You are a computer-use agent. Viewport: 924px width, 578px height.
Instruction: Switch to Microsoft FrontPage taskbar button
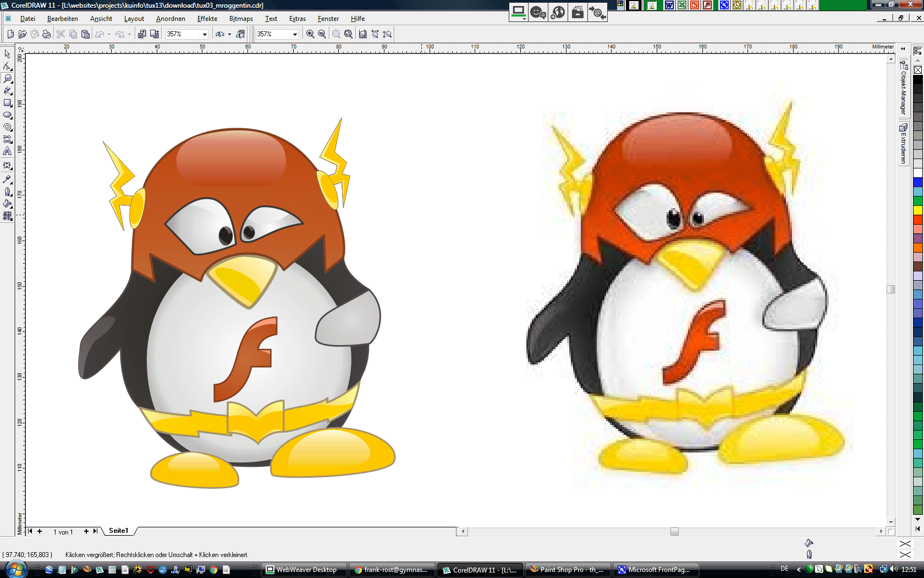tap(656, 570)
